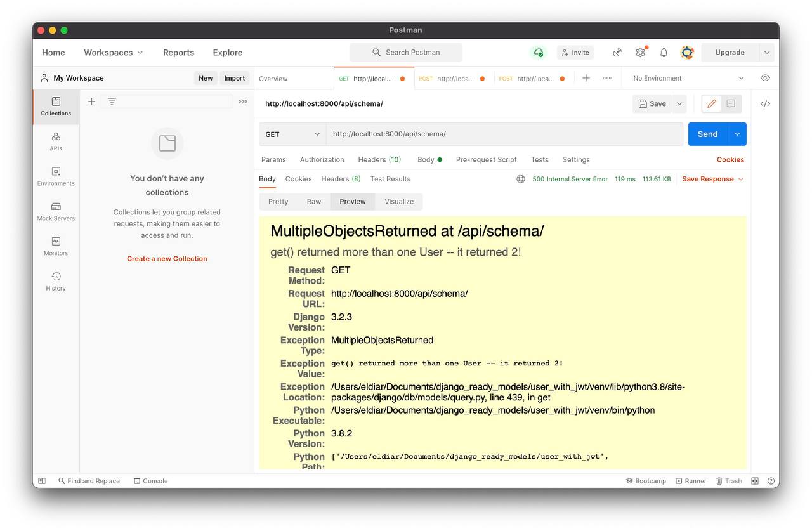
Task: Switch response view to Visualize
Action: pos(399,202)
